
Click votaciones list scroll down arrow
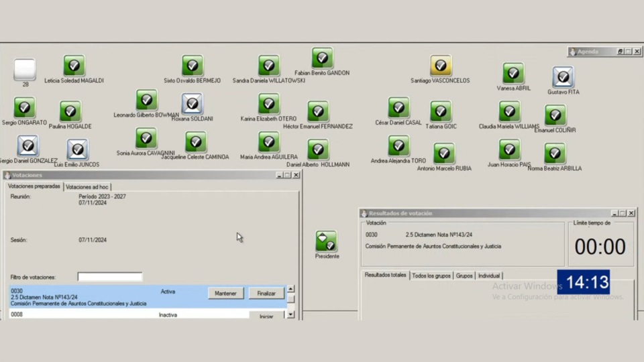click(290, 315)
